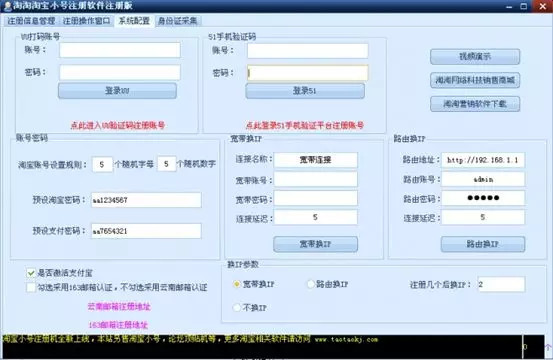Select the 宽带换IP radio button

(x=237, y=284)
